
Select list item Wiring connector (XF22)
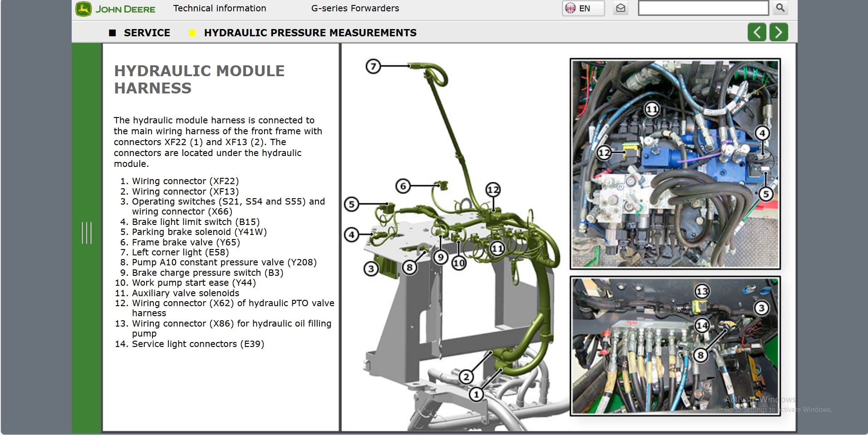point(185,181)
